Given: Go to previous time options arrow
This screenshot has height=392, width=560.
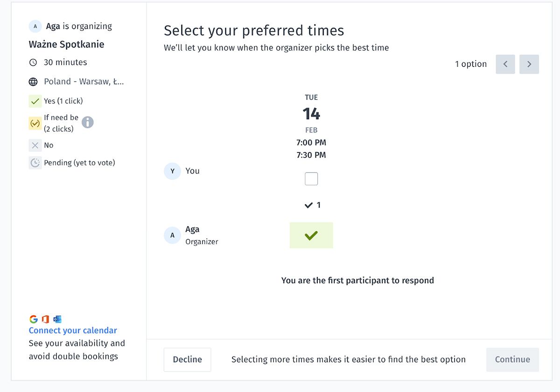Looking at the screenshot, I should coord(505,64).
